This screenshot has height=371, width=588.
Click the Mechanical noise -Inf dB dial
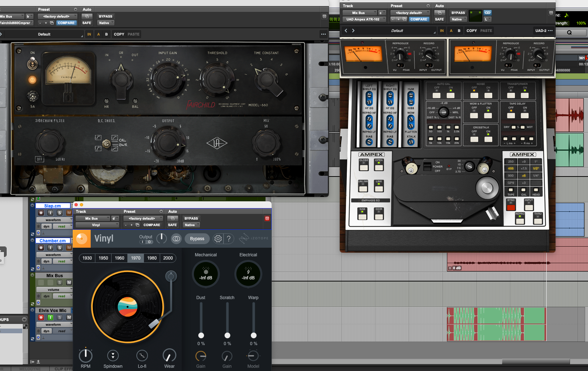206,274
